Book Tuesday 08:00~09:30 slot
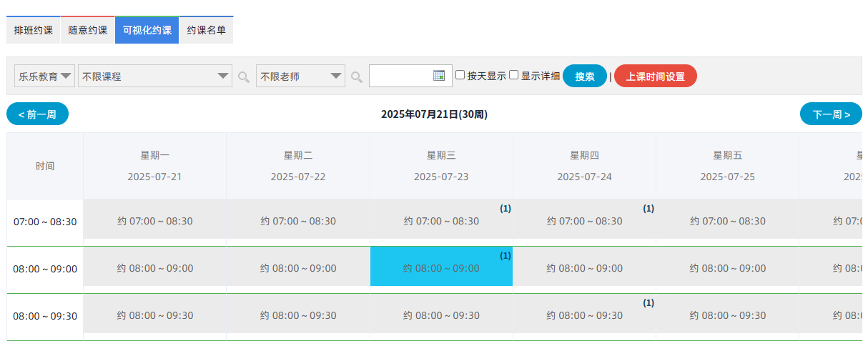The width and height of the screenshot is (868, 341). click(x=298, y=314)
